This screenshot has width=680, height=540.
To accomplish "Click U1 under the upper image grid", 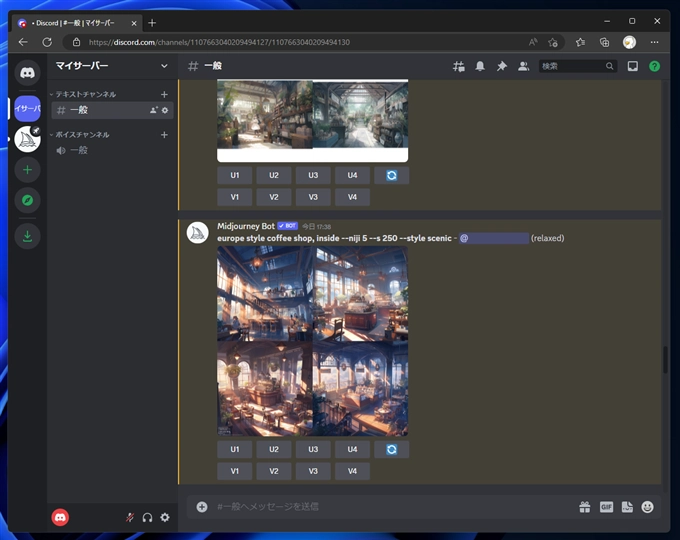I will 235,175.
